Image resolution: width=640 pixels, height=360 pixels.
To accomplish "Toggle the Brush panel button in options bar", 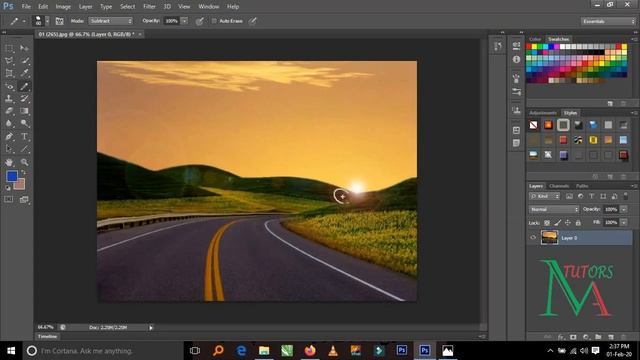I will 59,21.
